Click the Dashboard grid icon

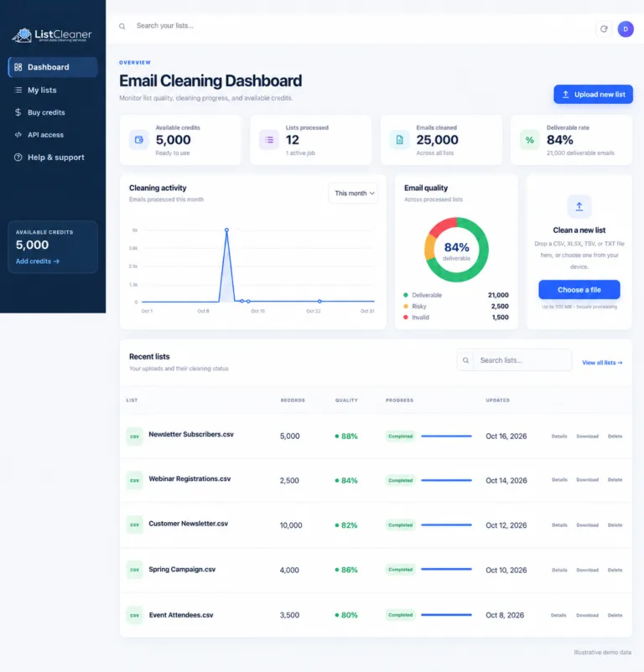click(x=18, y=67)
